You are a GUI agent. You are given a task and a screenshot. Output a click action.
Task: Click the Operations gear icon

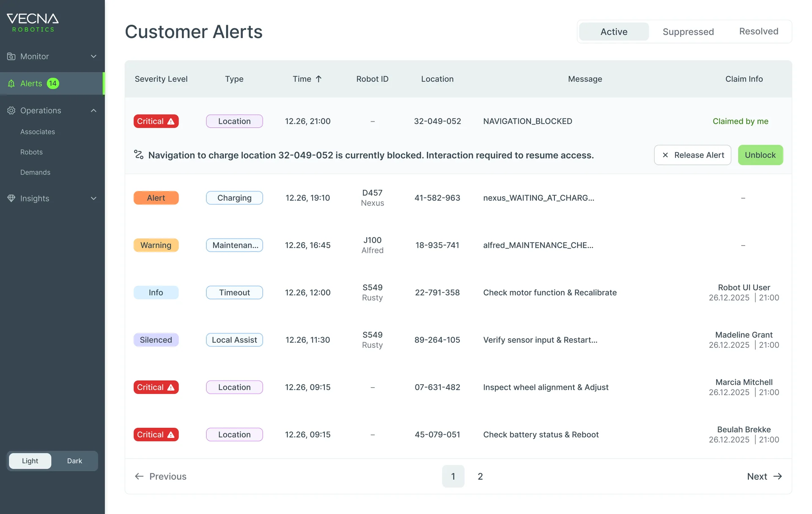point(11,110)
